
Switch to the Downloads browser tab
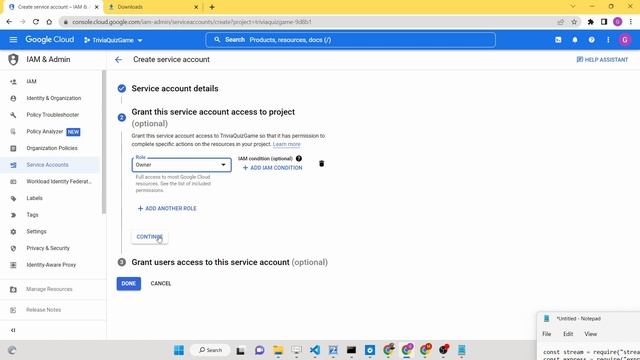(153, 7)
